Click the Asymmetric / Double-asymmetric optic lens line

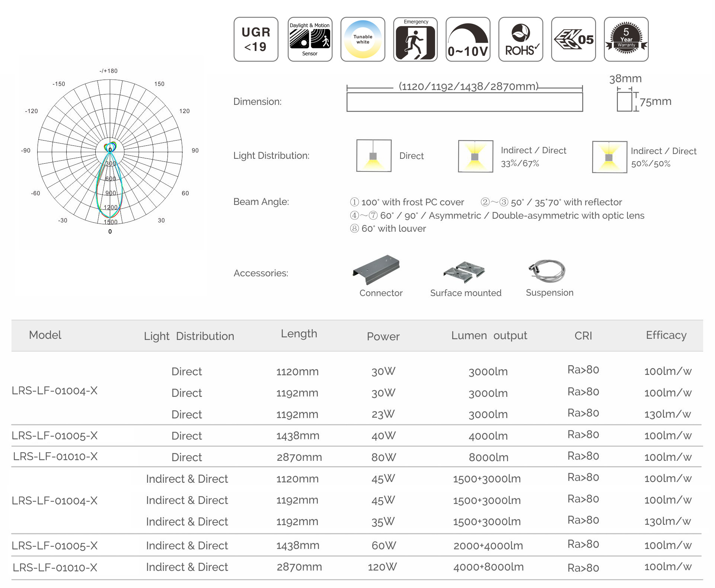tap(497, 215)
